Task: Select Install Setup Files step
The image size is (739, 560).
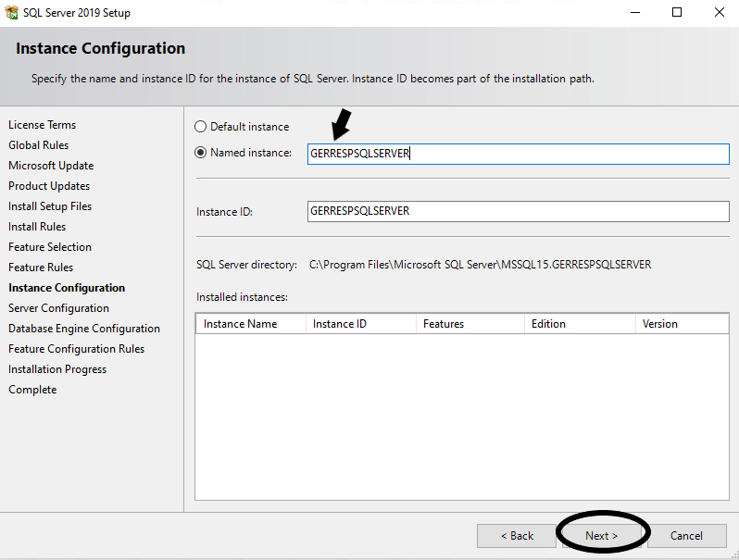Action: 50,206
